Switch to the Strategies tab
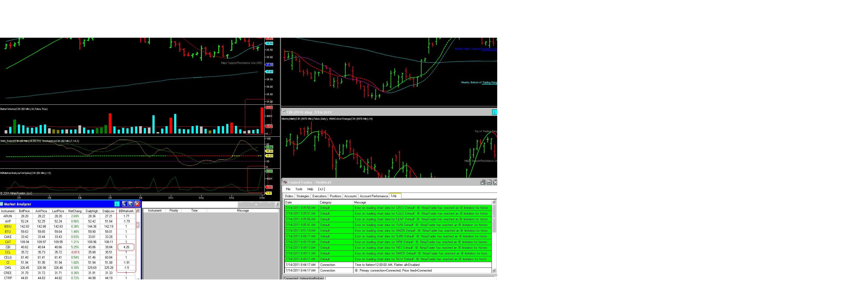Image resolution: width=868 pixels, height=293 pixels. coord(303,196)
